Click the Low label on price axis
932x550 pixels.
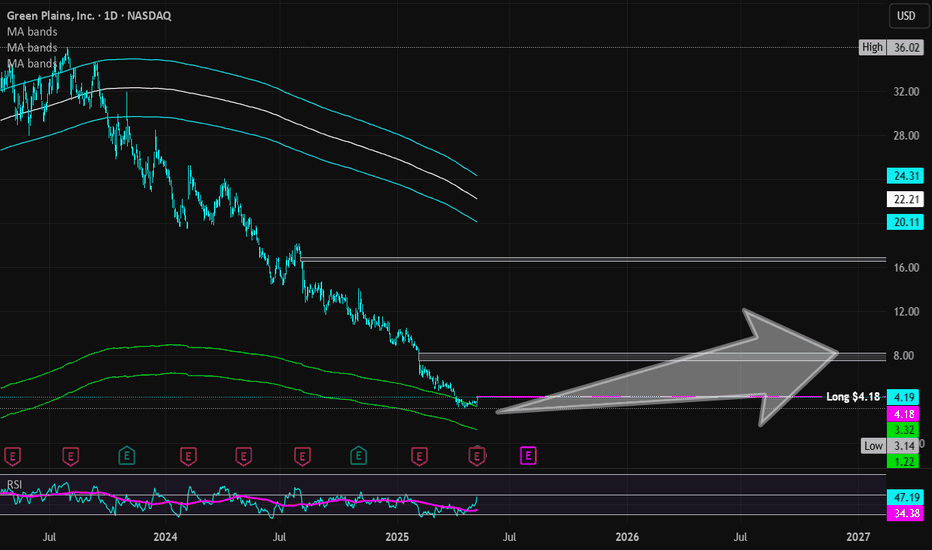coord(873,446)
